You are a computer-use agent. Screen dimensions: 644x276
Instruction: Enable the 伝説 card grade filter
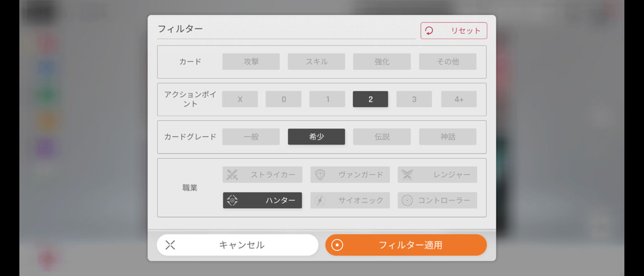[382, 136]
